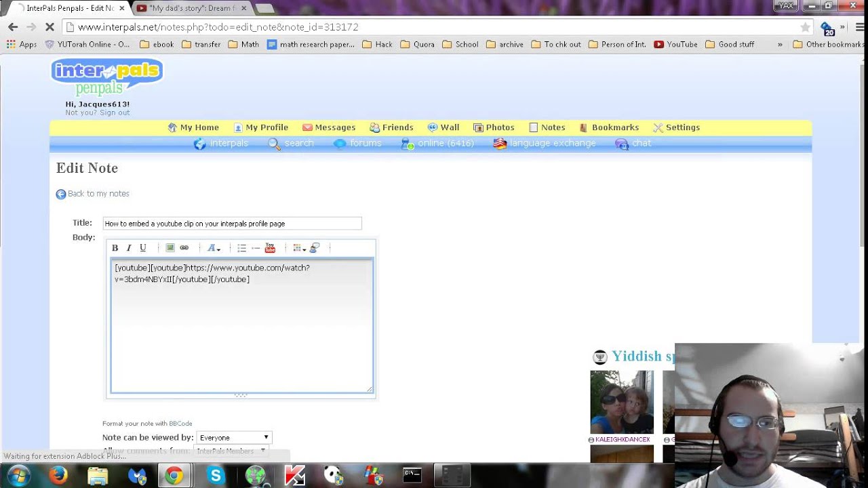This screenshot has width=868, height=488.
Task: Click into the note Title field
Action: click(232, 223)
